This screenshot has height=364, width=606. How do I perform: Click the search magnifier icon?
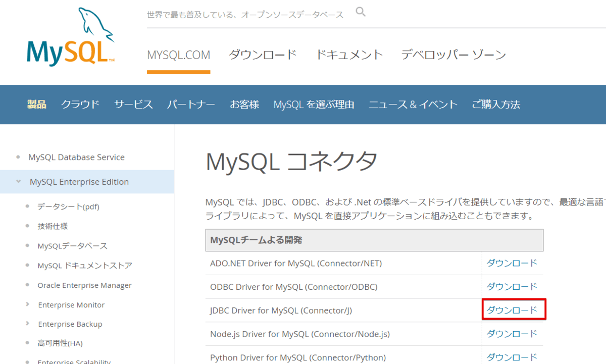click(361, 12)
